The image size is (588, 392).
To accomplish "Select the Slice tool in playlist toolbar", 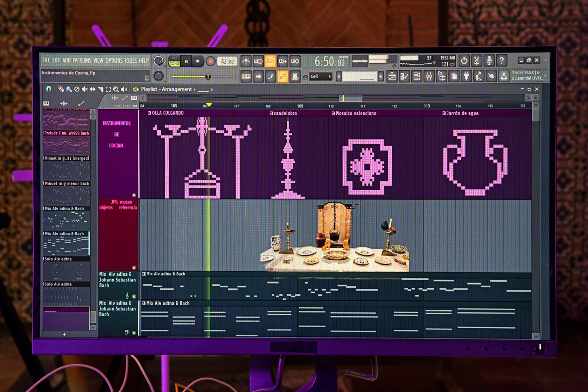I will tap(100, 90).
